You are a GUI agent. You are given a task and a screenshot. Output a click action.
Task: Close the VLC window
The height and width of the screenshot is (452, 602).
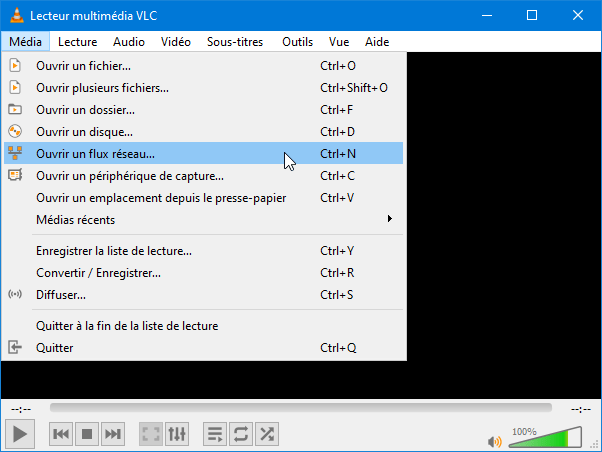click(578, 15)
